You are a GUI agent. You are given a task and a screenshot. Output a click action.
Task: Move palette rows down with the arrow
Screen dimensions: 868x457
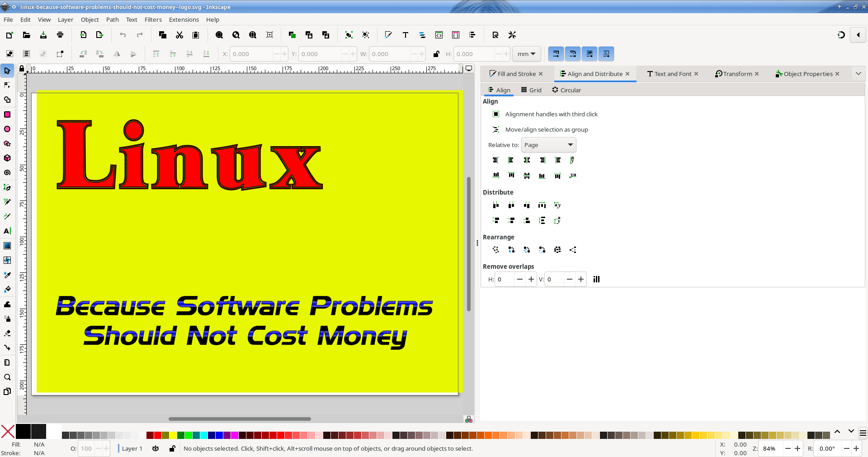point(851,432)
